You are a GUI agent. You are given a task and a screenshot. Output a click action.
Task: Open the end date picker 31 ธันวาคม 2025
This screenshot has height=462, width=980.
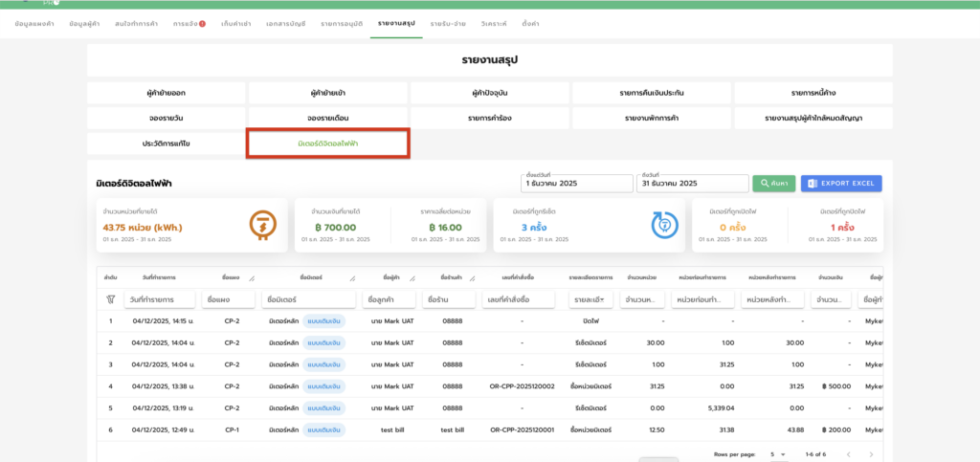click(692, 183)
